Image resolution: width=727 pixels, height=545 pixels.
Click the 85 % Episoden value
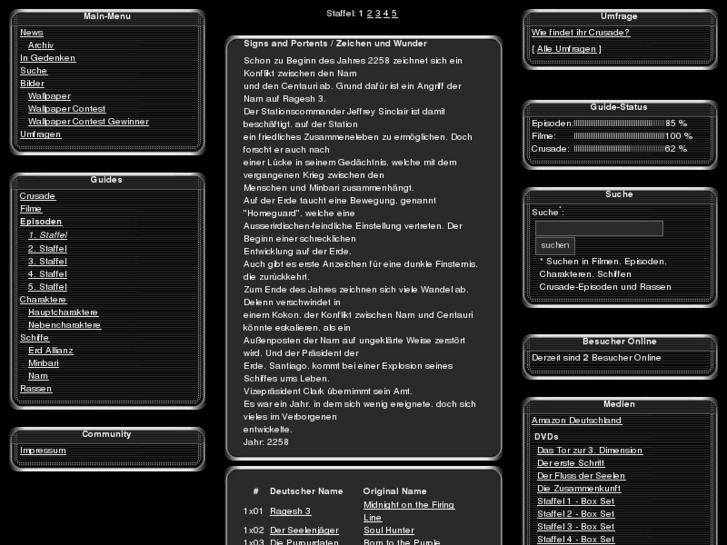[x=676, y=123]
